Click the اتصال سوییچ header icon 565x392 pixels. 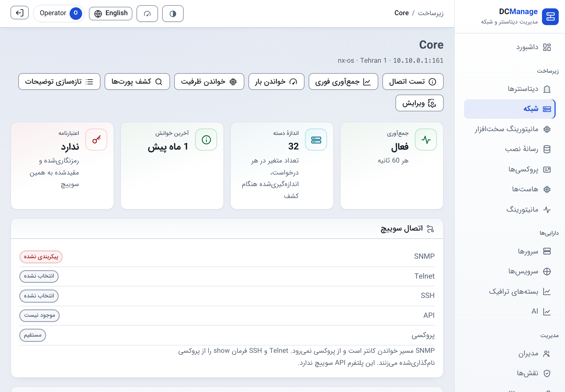(430, 229)
